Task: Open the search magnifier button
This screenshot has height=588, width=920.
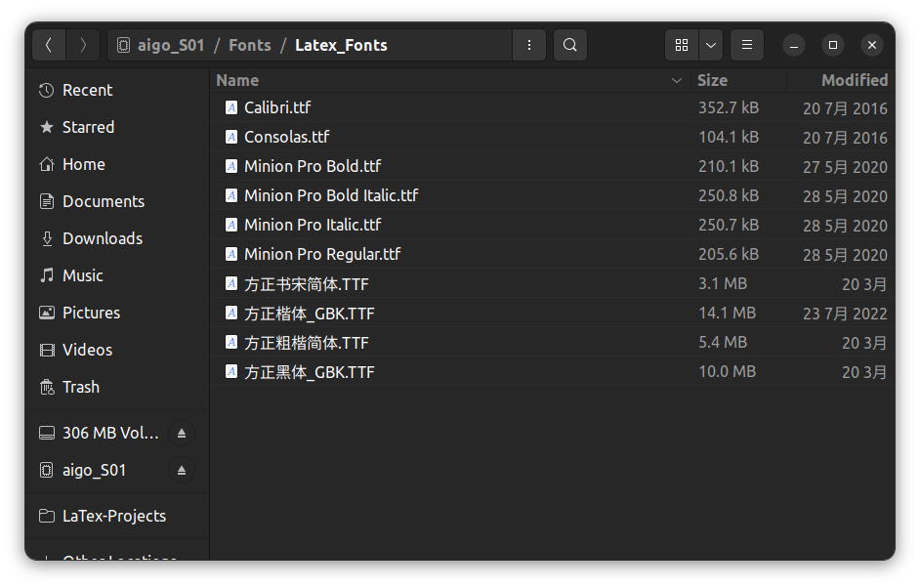Action: (x=570, y=45)
